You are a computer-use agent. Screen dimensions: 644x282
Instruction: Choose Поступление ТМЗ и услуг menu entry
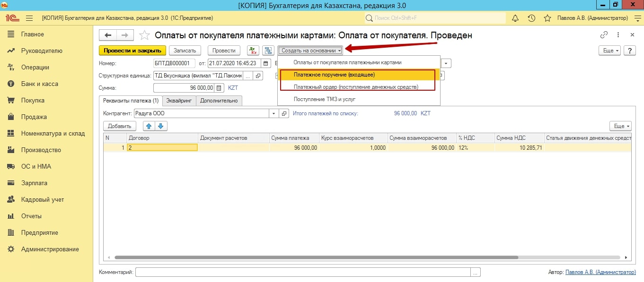tap(324, 99)
